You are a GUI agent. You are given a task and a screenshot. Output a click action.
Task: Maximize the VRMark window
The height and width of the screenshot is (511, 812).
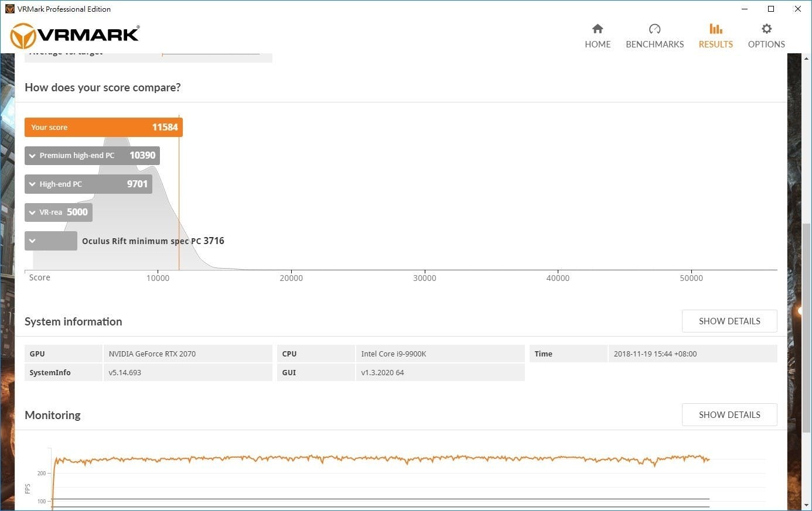(x=771, y=9)
